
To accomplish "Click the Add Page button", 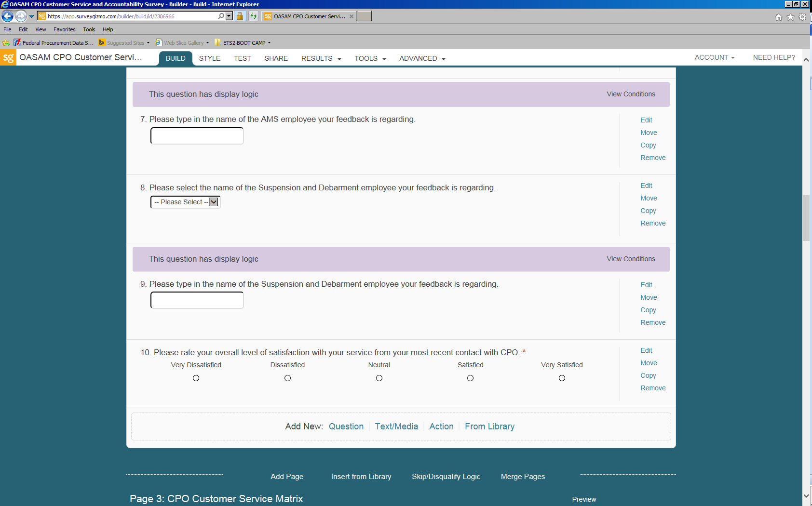I will click(x=287, y=477).
